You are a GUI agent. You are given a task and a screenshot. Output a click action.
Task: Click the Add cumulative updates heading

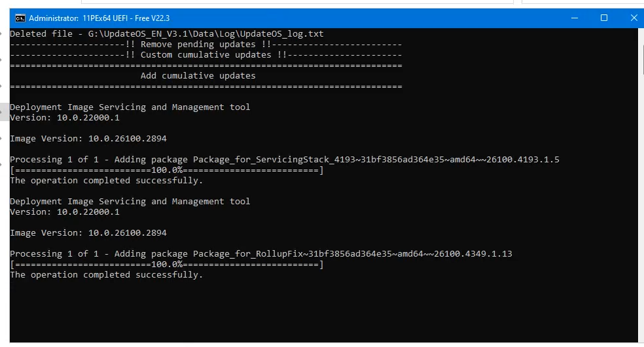pyautogui.click(x=198, y=75)
